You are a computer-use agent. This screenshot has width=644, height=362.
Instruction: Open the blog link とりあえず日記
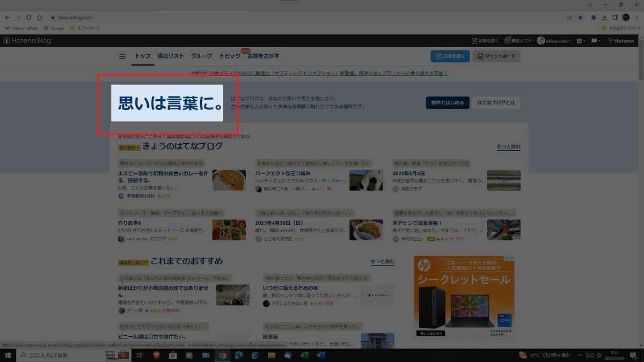point(277,239)
